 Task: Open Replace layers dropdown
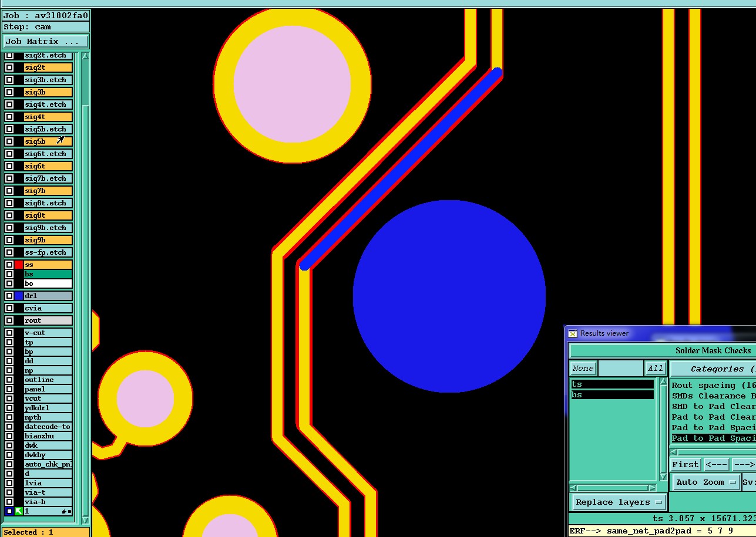pos(618,502)
